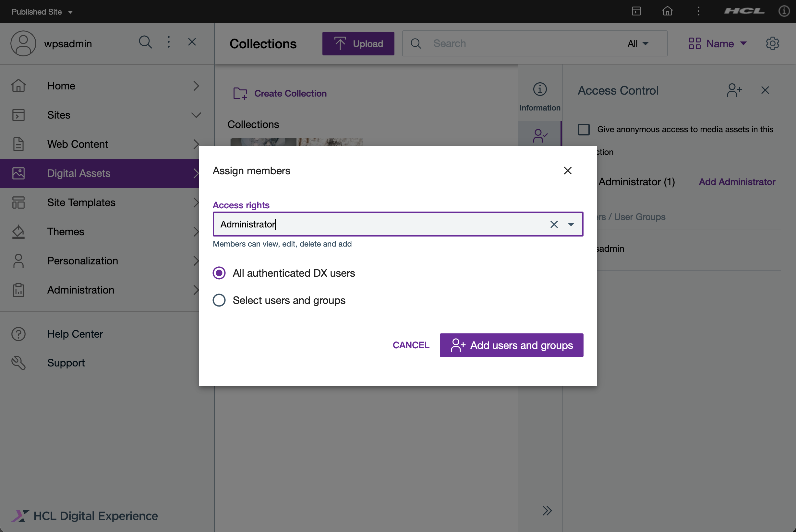The width and height of the screenshot is (796, 532).
Task: Clear the Access rights field with X icon
Action: (554, 224)
